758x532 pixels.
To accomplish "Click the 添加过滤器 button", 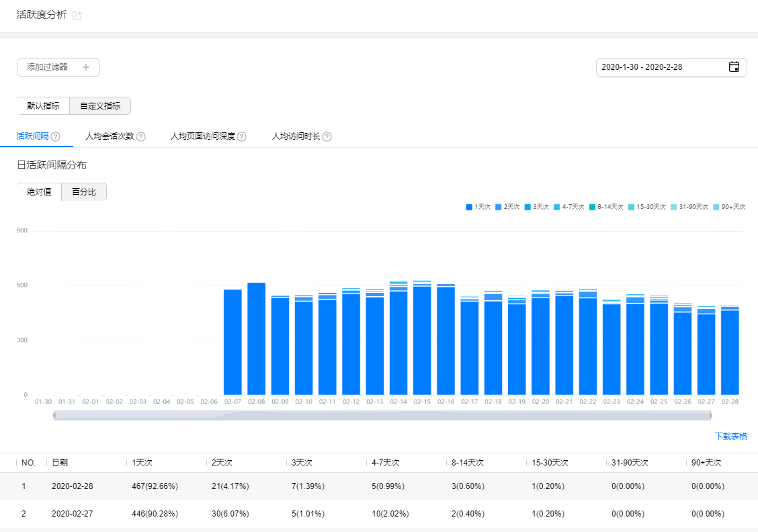I will click(58, 67).
